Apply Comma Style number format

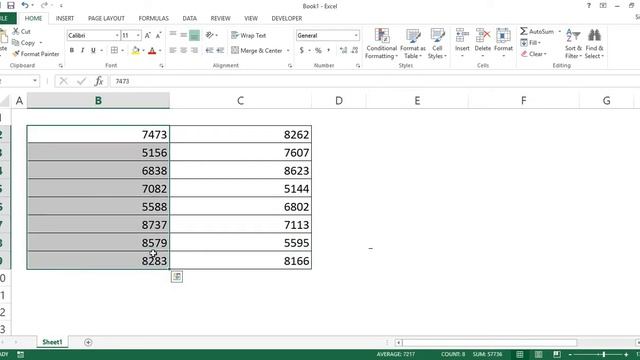(x=329, y=50)
